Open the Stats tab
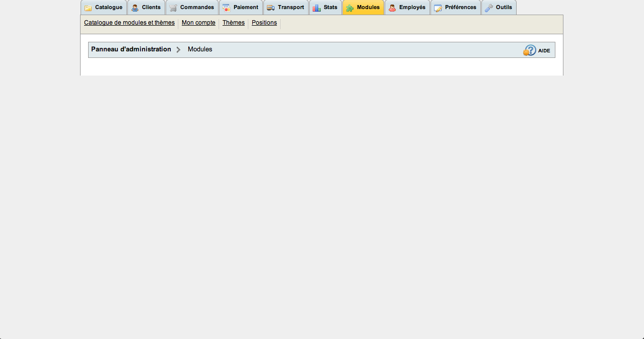644x339 pixels. [325, 8]
